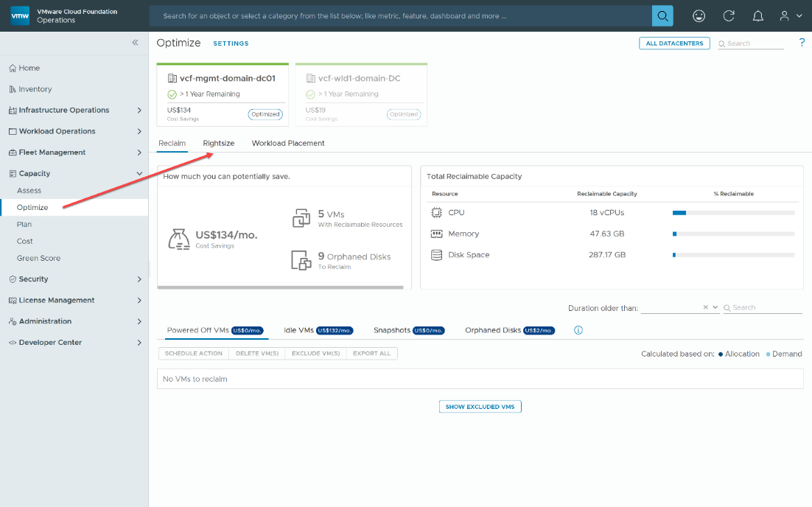Collapse the left navigation sidebar
This screenshot has height=507, width=812.
tap(135, 43)
